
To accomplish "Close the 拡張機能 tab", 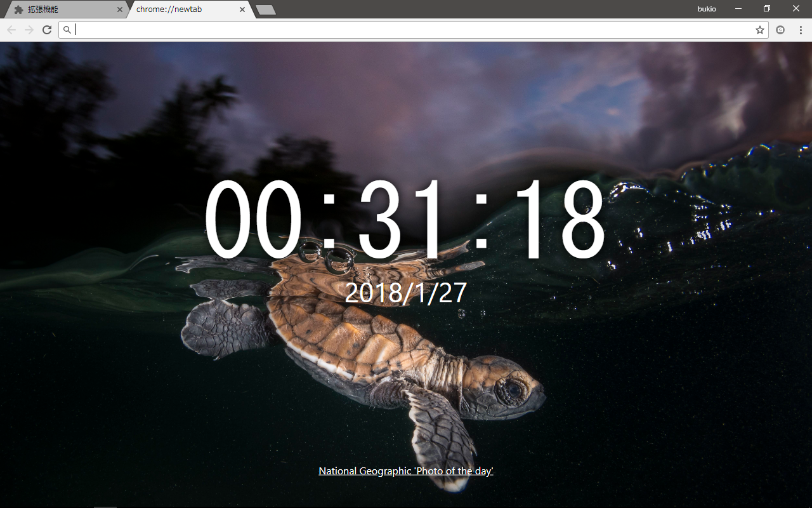I will [119, 9].
